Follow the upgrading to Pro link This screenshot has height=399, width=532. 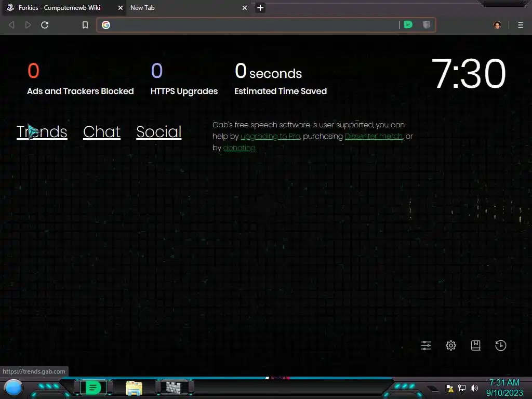[270, 137]
